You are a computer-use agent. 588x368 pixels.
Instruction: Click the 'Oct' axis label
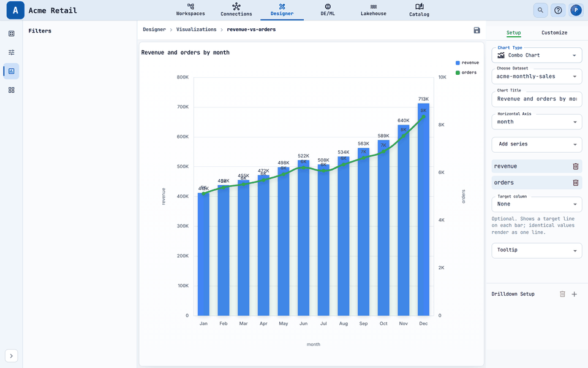click(x=383, y=323)
